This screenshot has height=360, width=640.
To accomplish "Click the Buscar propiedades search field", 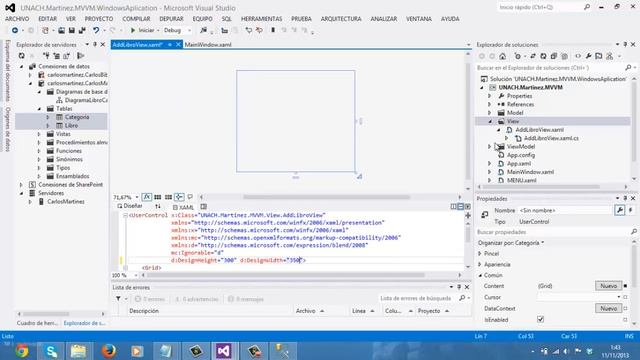I will click(553, 232).
